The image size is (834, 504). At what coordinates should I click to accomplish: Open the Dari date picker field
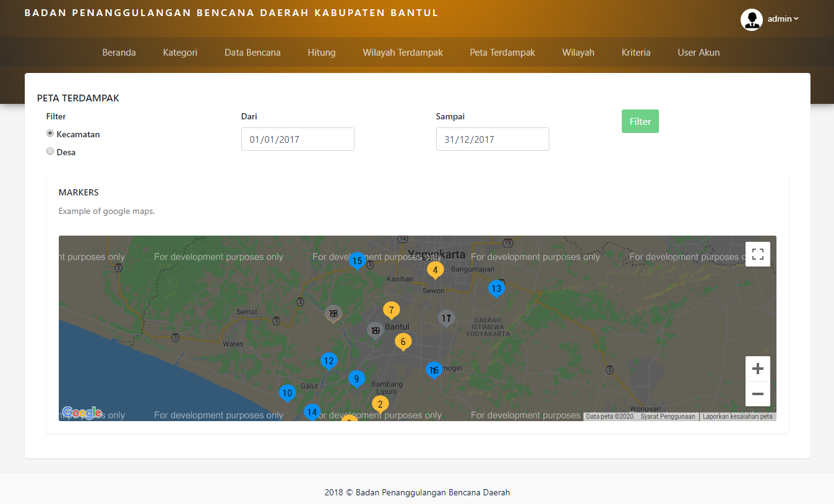point(298,139)
